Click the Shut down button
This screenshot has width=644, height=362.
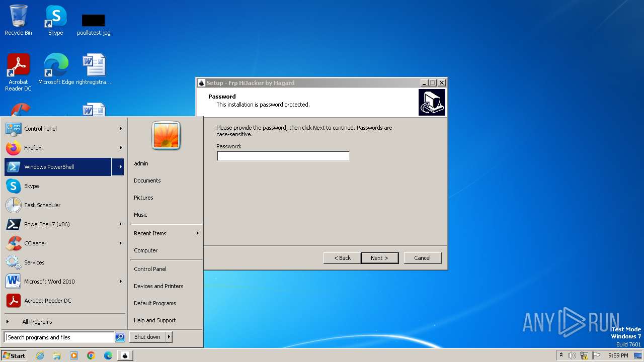tap(147, 337)
